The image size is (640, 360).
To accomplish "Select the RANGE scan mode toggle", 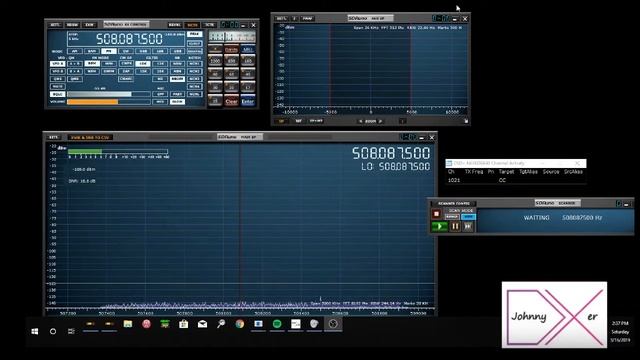I will tap(452, 217).
